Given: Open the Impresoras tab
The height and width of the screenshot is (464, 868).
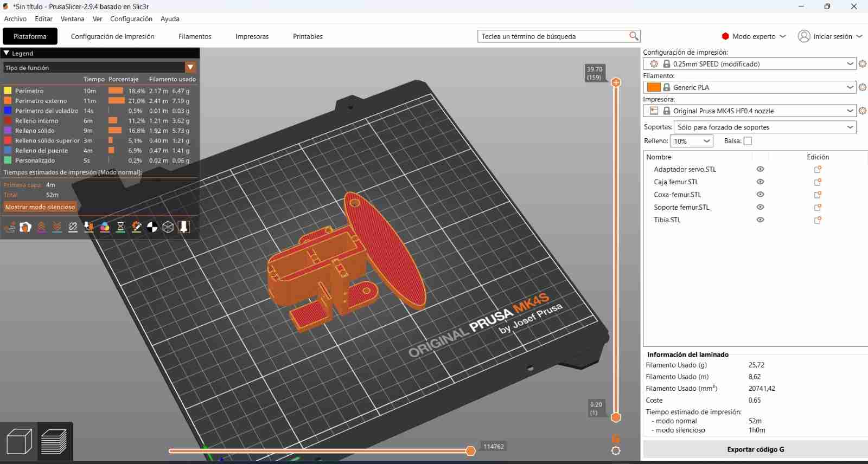Looking at the screenshot, I should 252,36.
